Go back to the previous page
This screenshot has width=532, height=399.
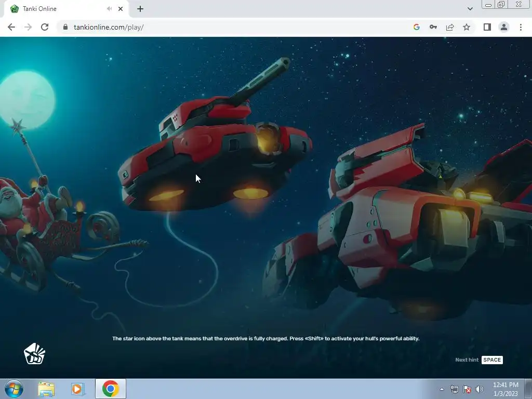click(11, 27)
